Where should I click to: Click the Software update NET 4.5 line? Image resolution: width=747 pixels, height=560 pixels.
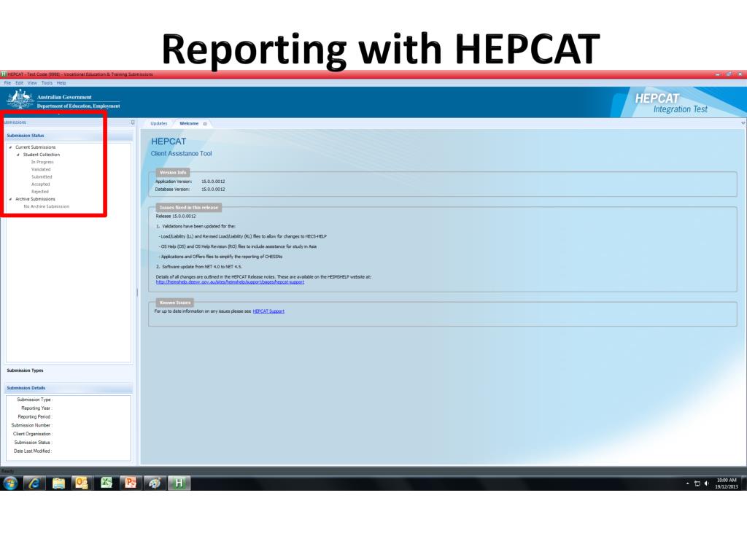coord(199,267)
